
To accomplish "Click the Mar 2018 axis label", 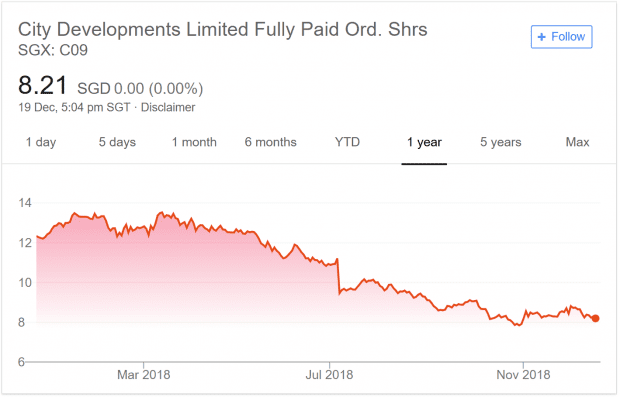I will (144, 374).
